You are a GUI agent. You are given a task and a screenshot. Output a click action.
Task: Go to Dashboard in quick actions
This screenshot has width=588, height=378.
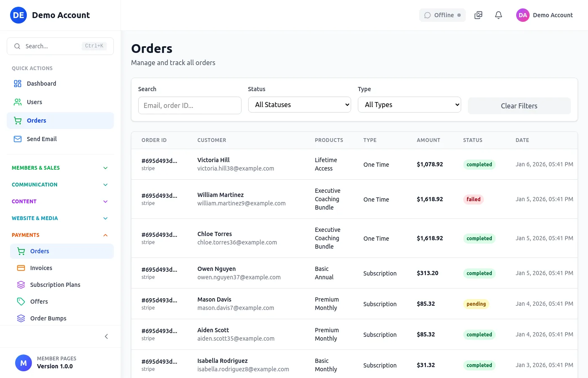pos(60,84)
